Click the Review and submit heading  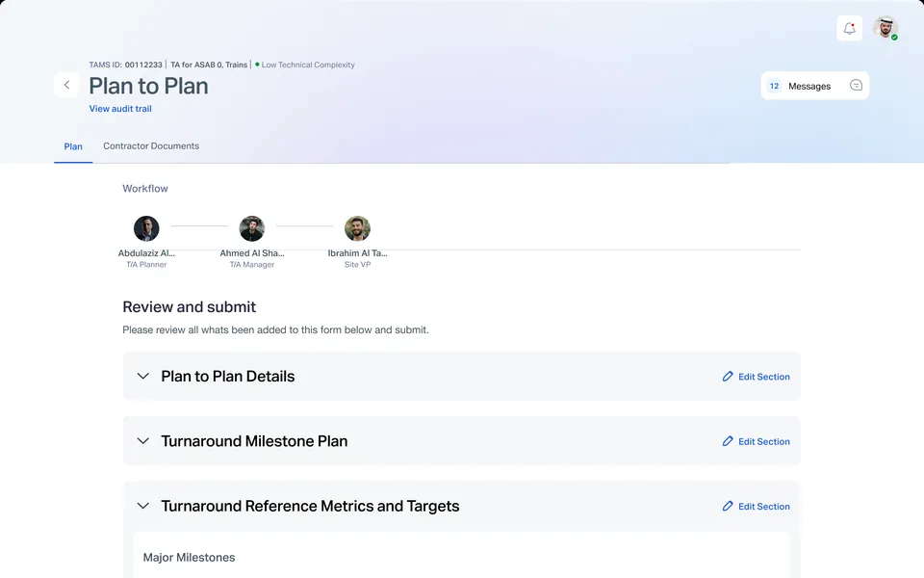point(190,306)
